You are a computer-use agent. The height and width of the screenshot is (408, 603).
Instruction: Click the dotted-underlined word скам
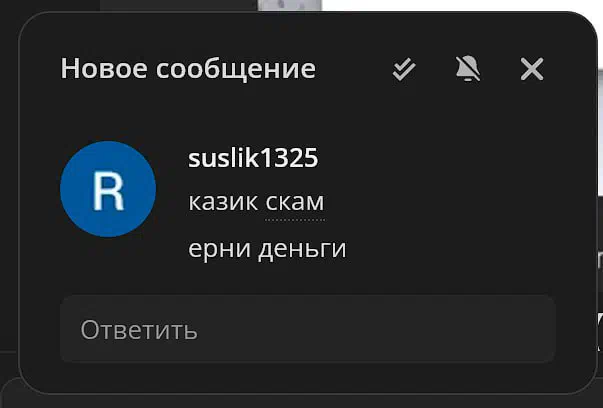click(x=295, y=202)
